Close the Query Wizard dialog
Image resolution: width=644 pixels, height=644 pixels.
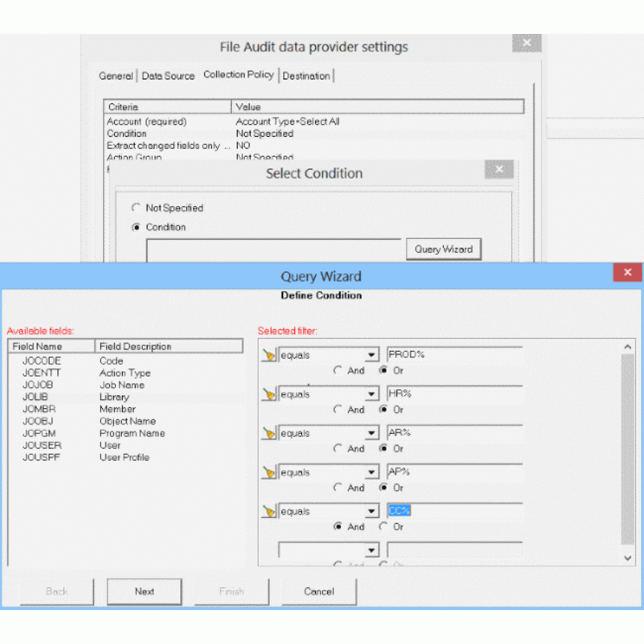[x=628, y=272]
